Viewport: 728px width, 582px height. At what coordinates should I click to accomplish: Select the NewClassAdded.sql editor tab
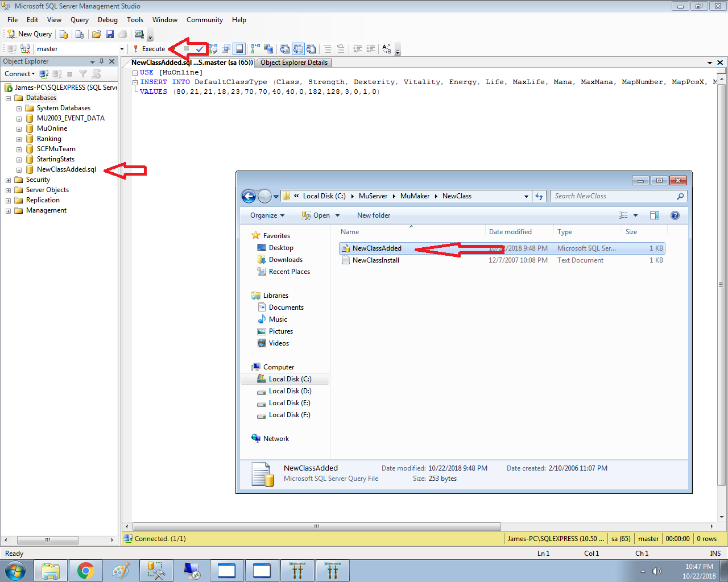pos(192,63)
